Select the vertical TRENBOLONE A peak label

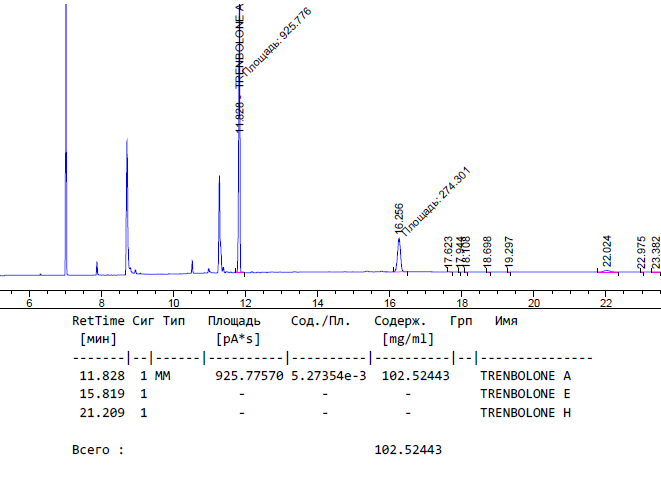point(239,45)
